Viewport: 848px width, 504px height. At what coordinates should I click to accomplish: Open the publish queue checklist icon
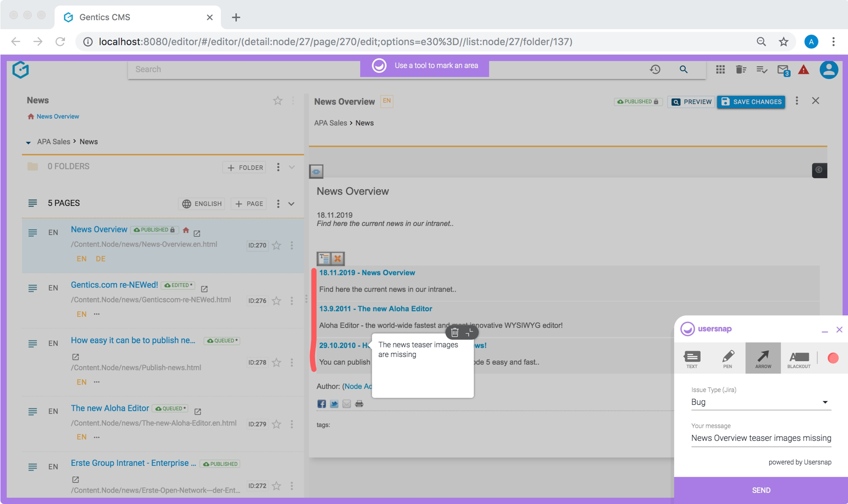(x=762, y=69)
